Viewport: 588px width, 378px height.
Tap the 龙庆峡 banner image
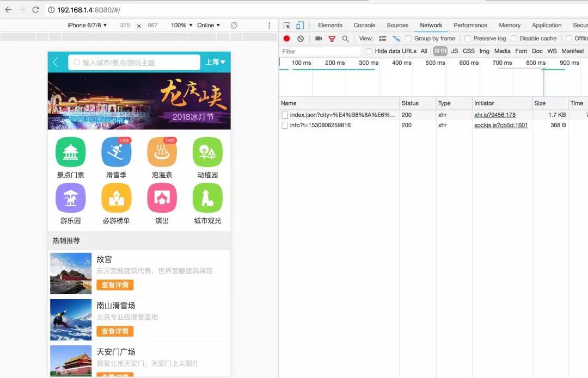[x=139, y=101]
